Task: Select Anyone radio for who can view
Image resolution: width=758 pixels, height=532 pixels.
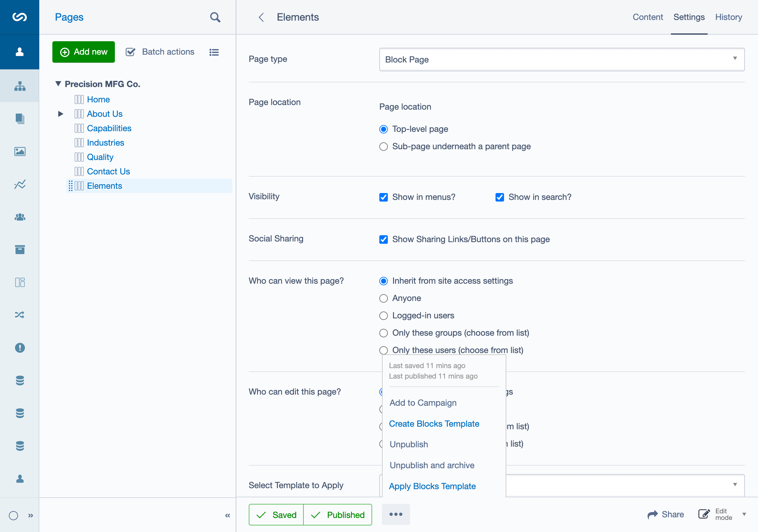Action: (383, 298)
